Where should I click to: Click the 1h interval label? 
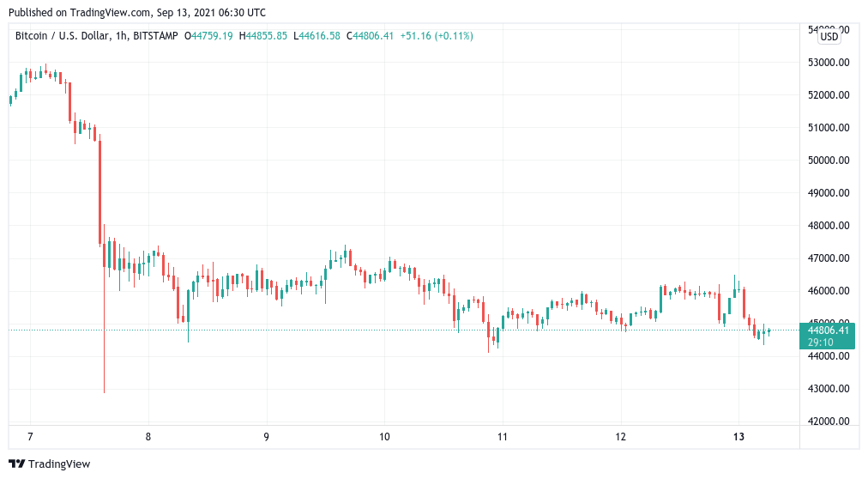click(x=121, y=36)
